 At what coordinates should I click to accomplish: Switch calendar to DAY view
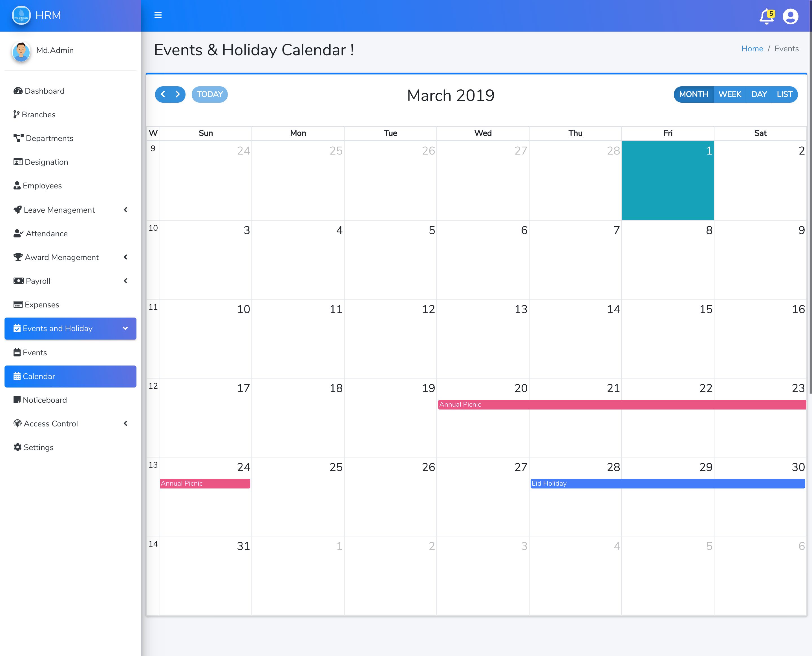point(759,94)
